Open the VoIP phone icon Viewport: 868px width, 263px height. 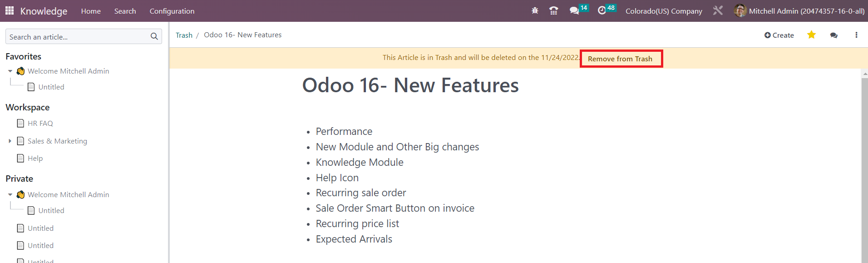(553, 10)
